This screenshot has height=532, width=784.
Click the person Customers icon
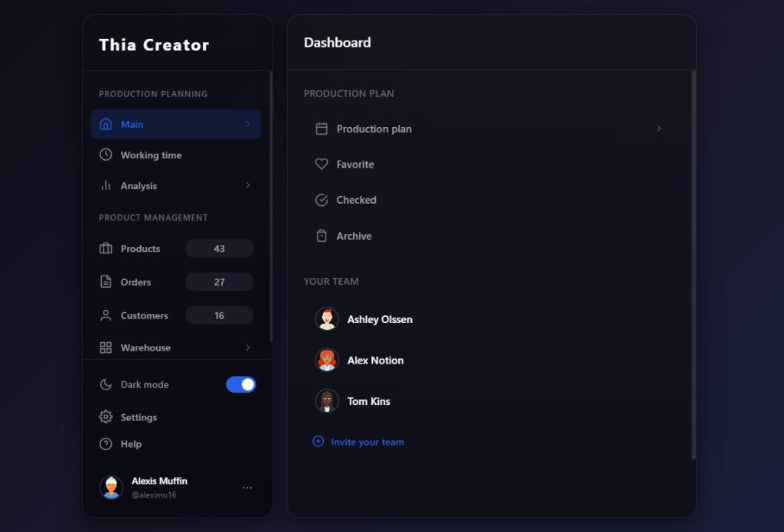pyautogui.click(x=106, y=315)
